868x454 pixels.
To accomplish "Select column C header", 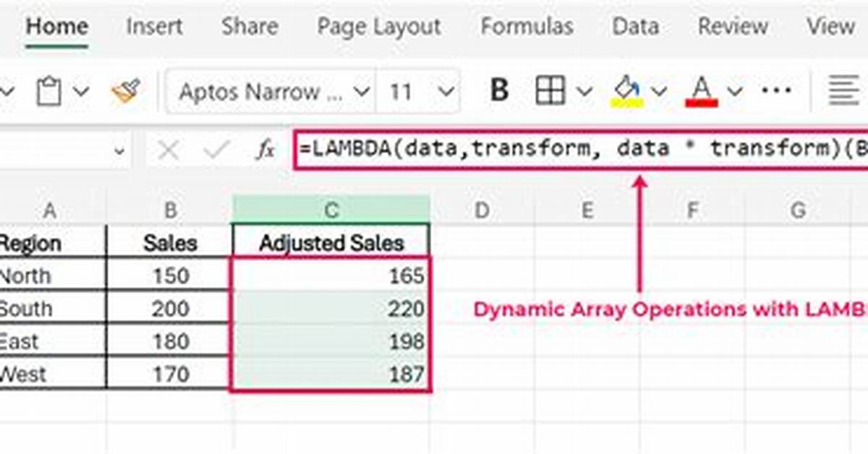I will tap(331, 210).
